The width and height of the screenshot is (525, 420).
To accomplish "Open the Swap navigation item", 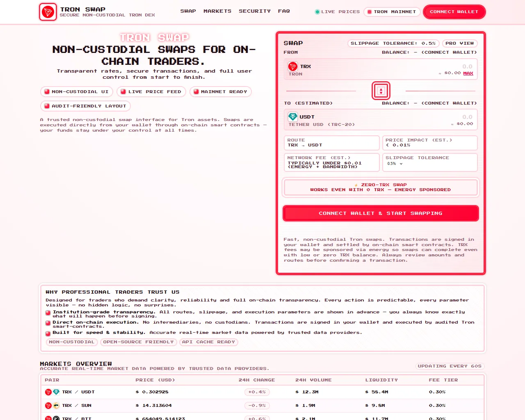I will pyautogui.click(x=188, y=11).
